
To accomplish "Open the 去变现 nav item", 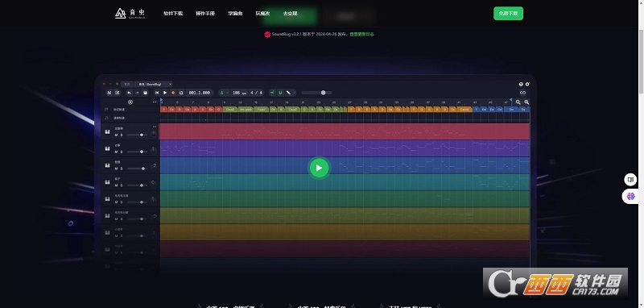I will pos(290,14).
